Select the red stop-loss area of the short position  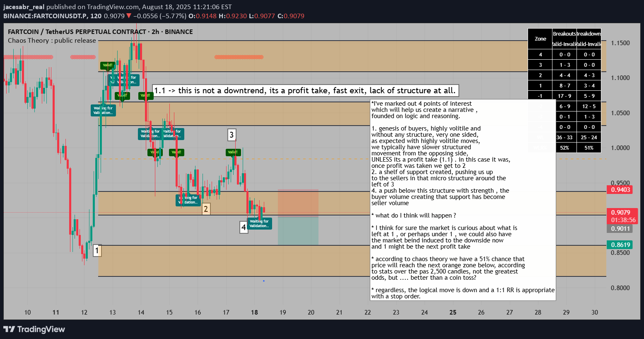click(x=298, y=203)
